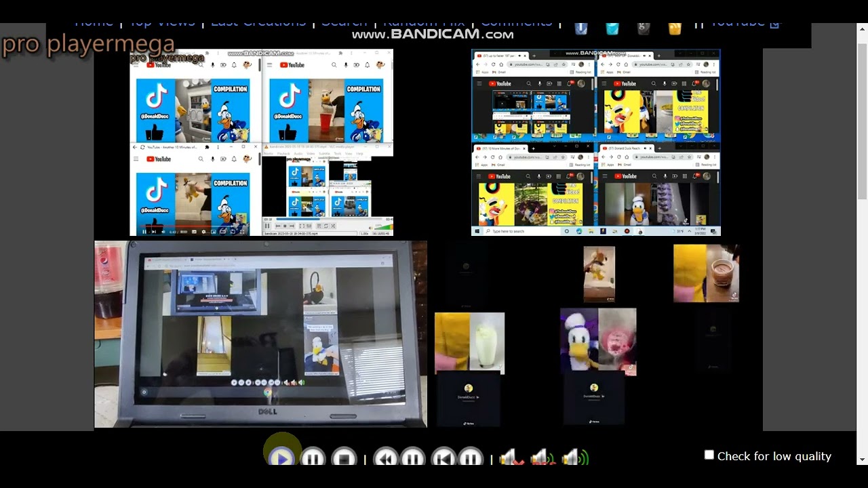Select the blue TikTok compilation video panel

point(261,142)
